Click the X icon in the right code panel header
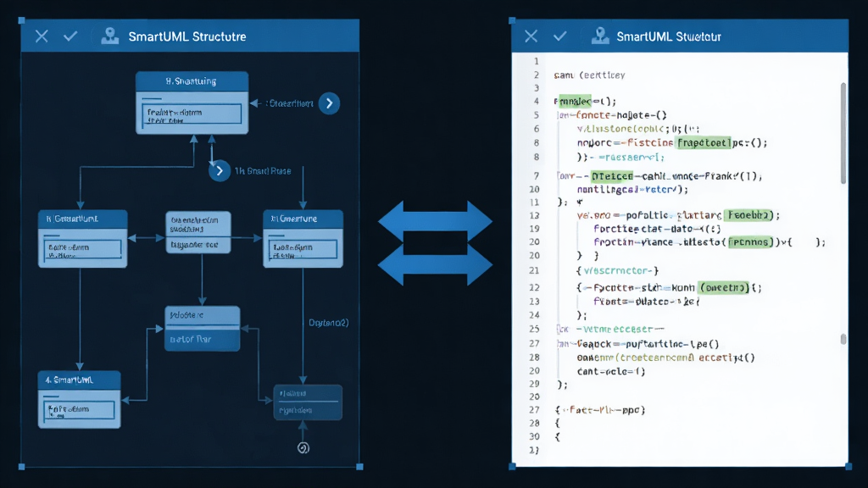Viewport: 868px width, 488px height. tap(531, 36)
